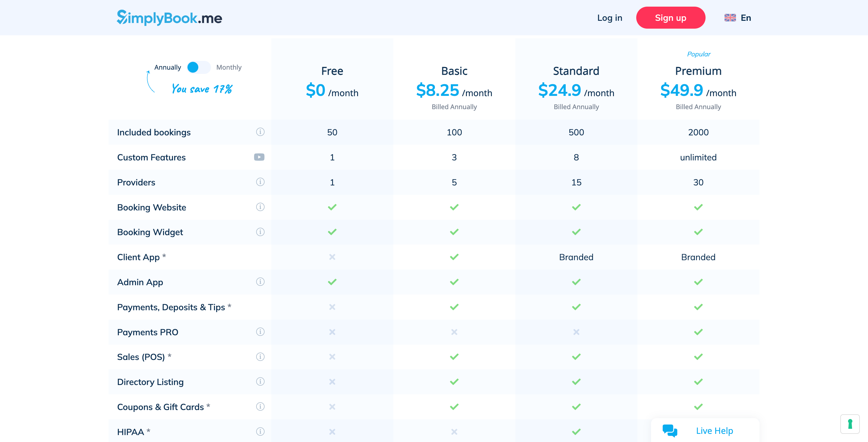Screen dimensions: 868x442
Task: Select the Annually billing label
Action: pyautogui.click(x=168, y=68)
